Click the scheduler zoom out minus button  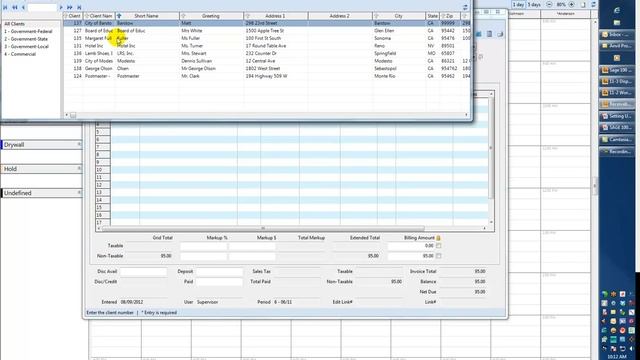549,4
